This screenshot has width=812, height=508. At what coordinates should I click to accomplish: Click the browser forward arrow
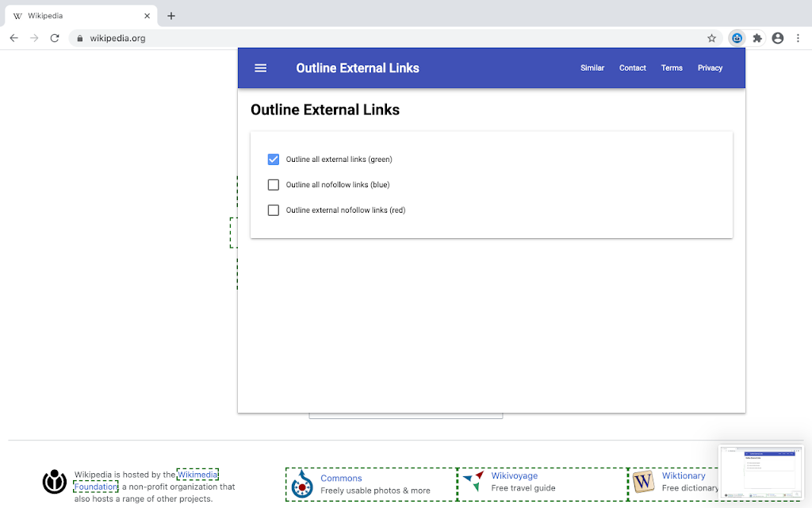[34, 38]
